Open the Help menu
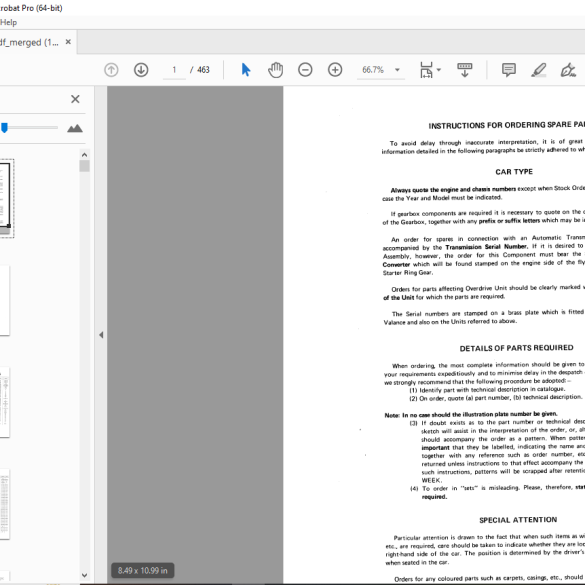 [x=9, y=22]
